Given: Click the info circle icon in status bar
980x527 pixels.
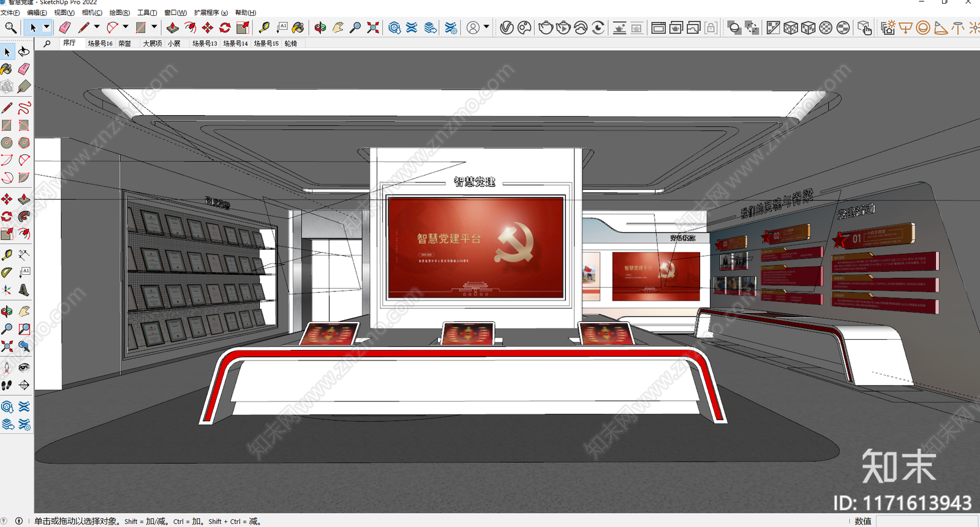Looking at the screenshot, I should click(19, 521).
